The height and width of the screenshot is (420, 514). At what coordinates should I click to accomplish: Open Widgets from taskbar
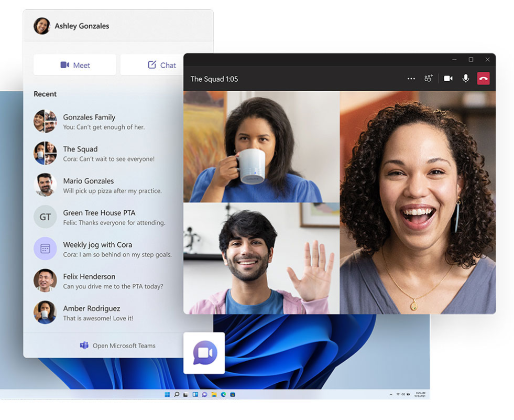[195, 394]
